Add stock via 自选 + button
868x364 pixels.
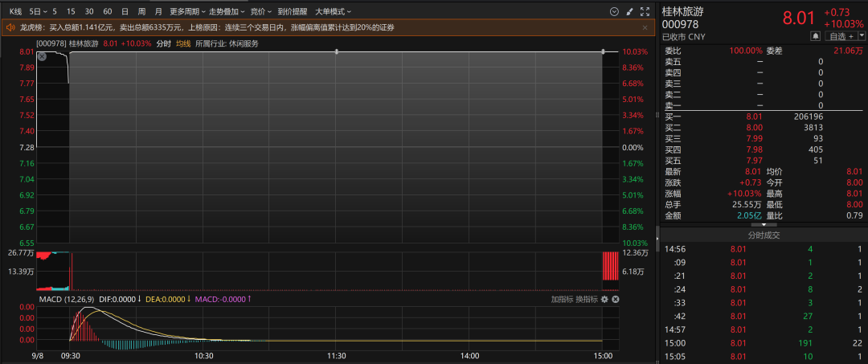(841, 36)
